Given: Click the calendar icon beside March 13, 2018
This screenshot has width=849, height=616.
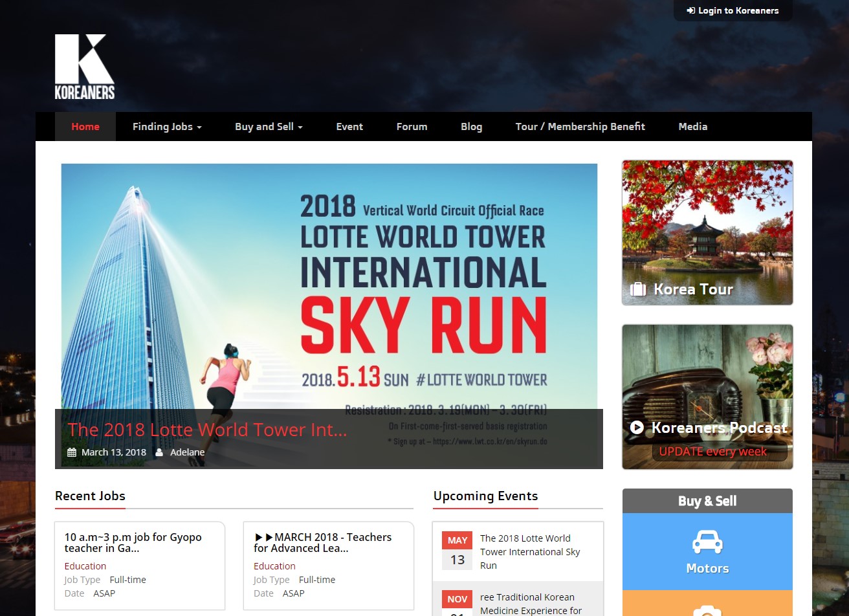Looking at the screenshot, I should coord(72,452).
